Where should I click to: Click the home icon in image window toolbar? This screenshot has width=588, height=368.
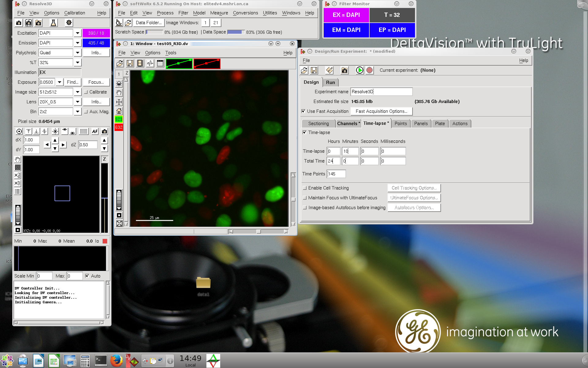pos(119,111)
